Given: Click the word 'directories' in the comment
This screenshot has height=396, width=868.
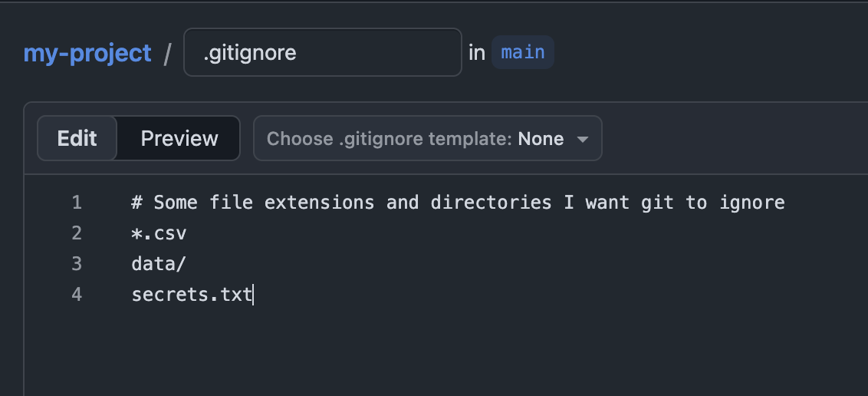Looking at the screenshot, I should pos(491,202).
